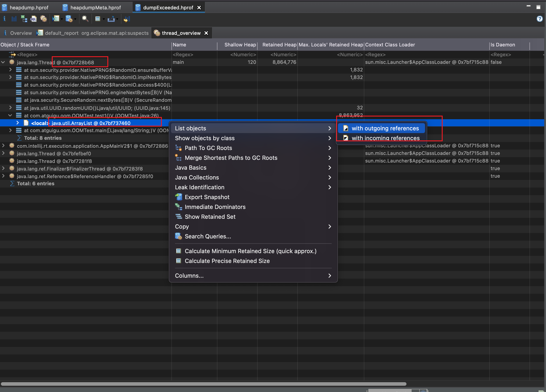Open export icon dropdown arrow
The height and width of the screenshot is (392, 546).
[x=117, y=19]
